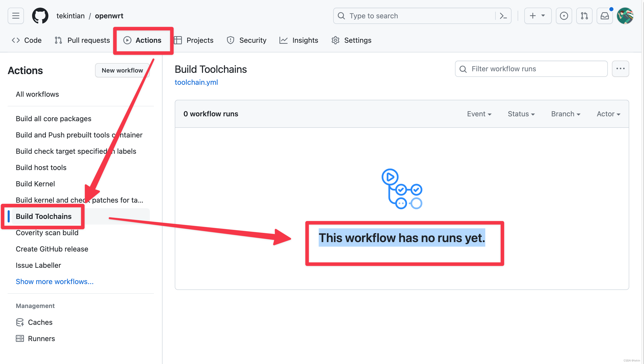This screenshot has height=364, width=644.
Task: Switch to the Code tab
Action: point(27,40)
